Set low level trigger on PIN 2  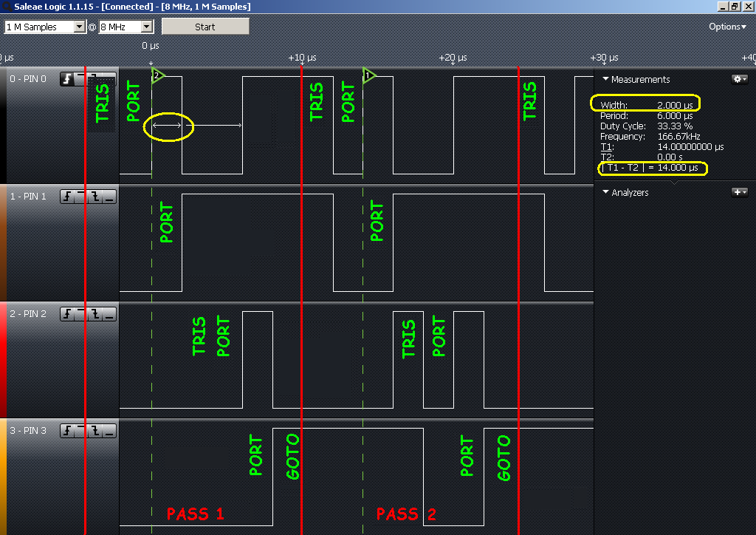pos(109,315)
